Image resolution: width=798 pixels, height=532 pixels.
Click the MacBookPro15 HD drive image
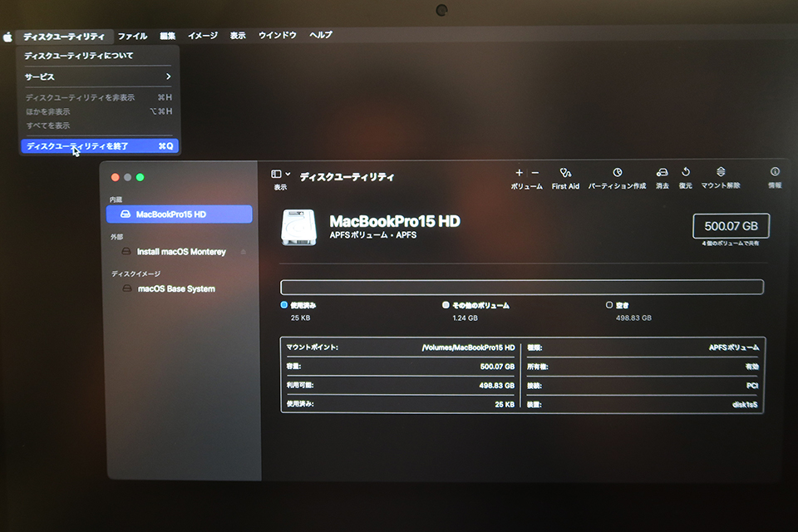[298, 228]
